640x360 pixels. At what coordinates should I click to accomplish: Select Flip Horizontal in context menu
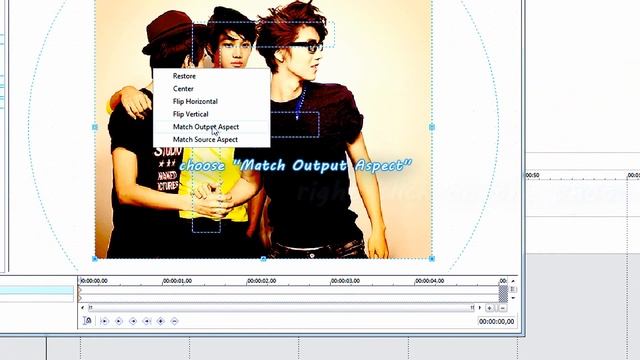pos(211,101)
